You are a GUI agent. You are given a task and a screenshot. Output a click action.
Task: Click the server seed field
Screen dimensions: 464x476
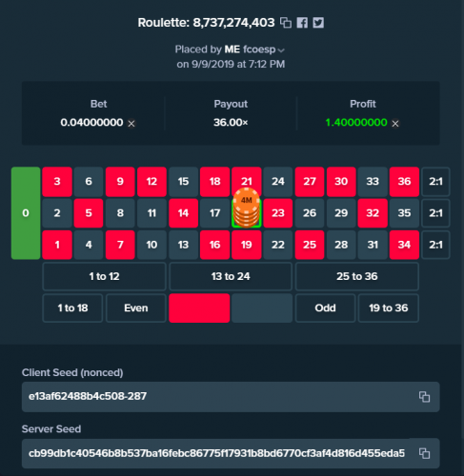(231, 453)
